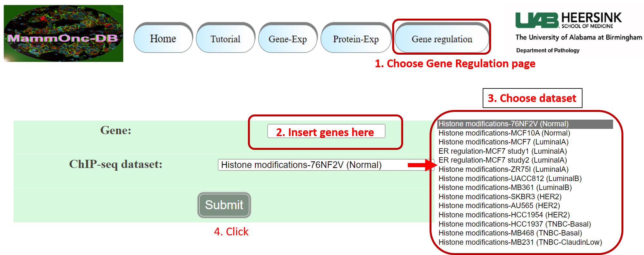Go to the Gene-Exp page
Viewport: 644px width, 255px height.
click(288, 39)
